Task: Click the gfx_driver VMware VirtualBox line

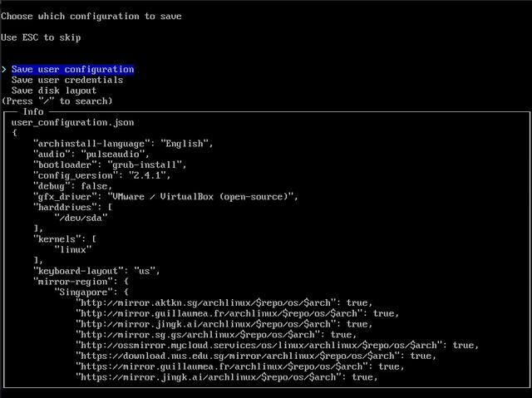Action: 165,197
